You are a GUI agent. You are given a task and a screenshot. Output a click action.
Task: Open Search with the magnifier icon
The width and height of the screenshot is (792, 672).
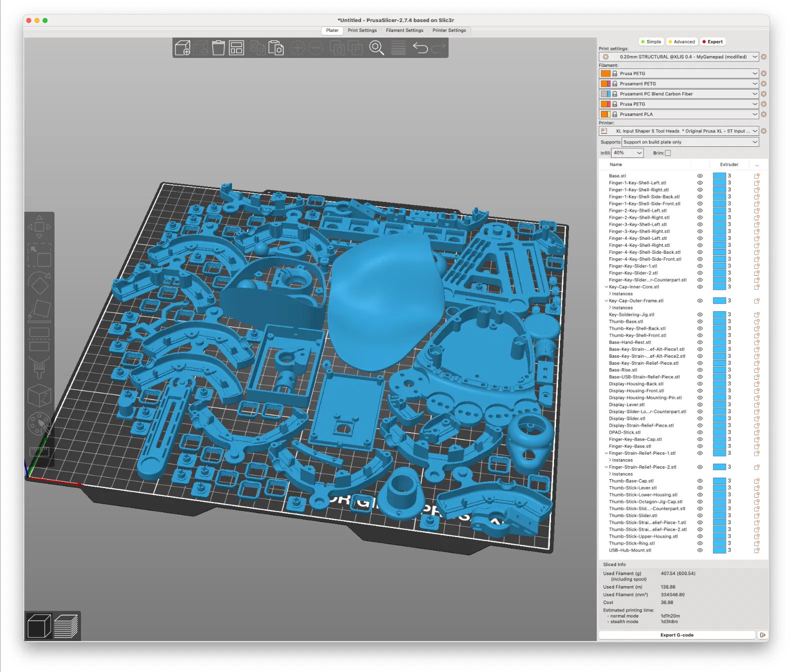(376, 48)
